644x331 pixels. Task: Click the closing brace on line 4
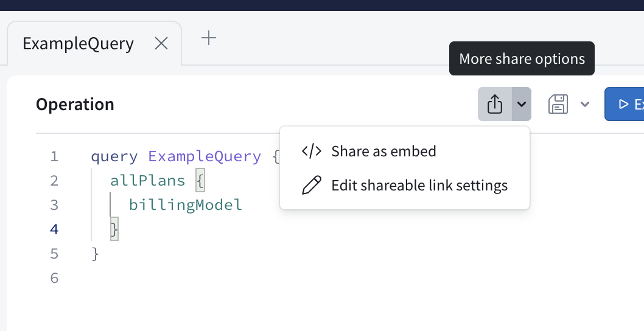(x=114, y=229)
